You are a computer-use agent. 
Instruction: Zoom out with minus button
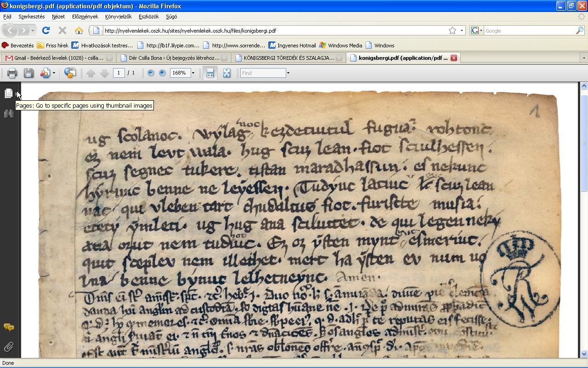(151, 73)
